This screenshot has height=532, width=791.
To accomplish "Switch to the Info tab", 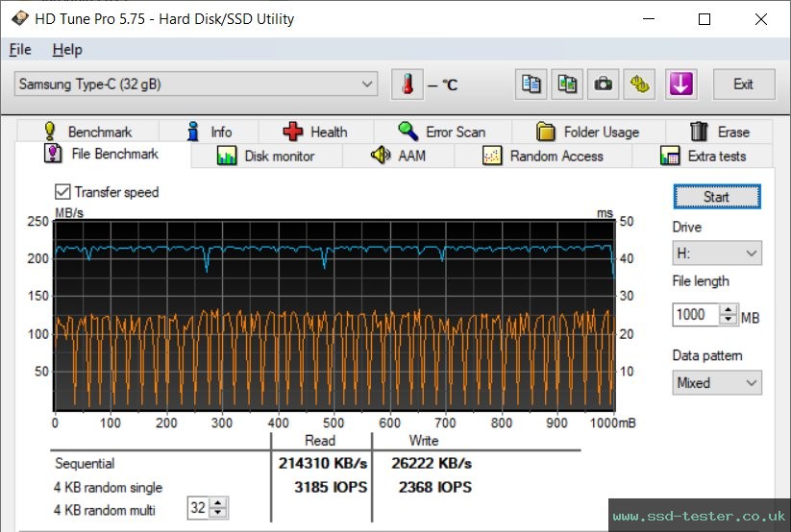I will (209, 132).
